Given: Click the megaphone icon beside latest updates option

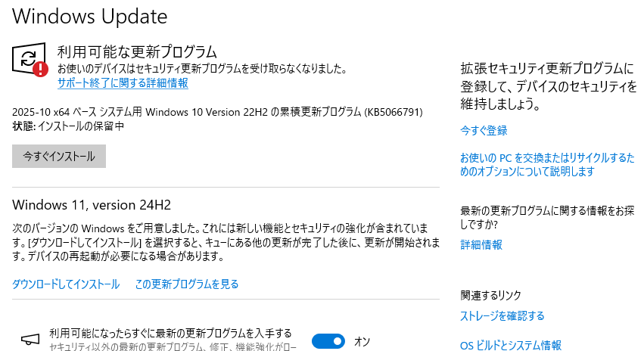Looking at the screenshot, I should pos(30,339).
